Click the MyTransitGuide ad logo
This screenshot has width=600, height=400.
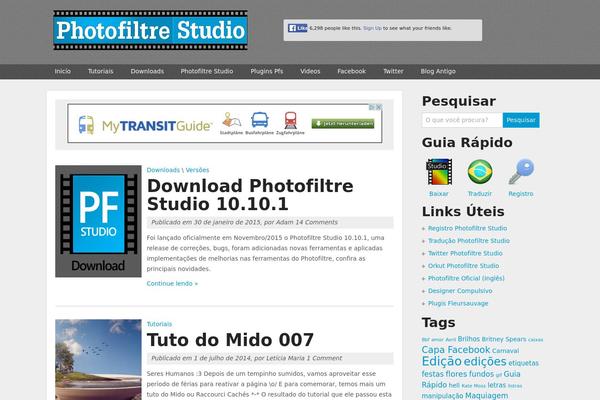(145, 125)
